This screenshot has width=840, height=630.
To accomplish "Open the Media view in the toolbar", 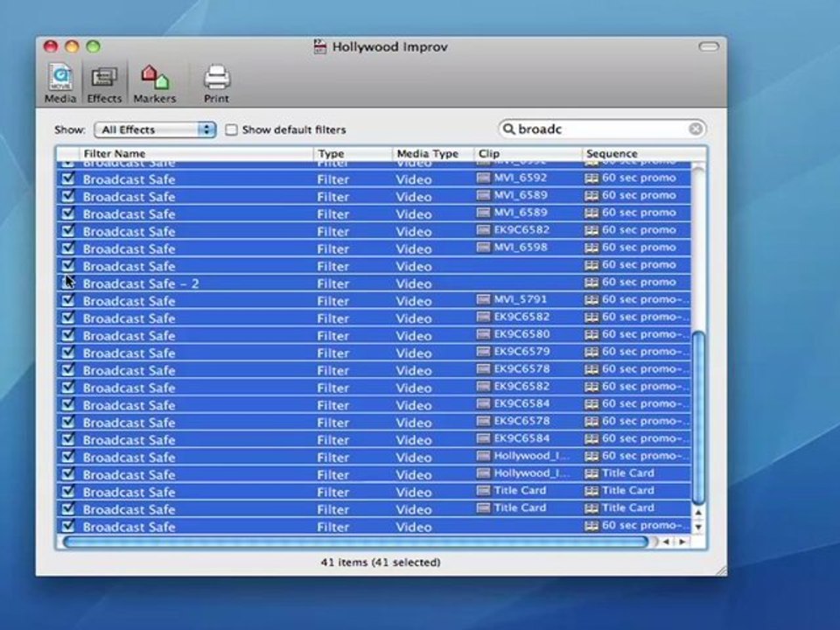I will 60,84.
